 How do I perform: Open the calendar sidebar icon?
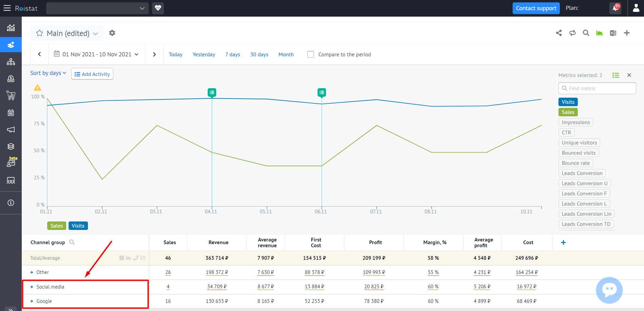(x=11, y=113)
